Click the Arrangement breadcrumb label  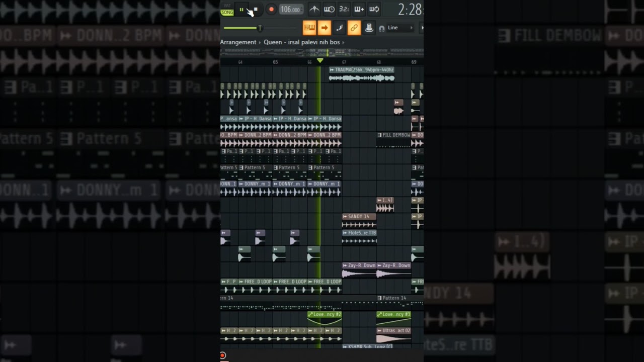point(238,42)
